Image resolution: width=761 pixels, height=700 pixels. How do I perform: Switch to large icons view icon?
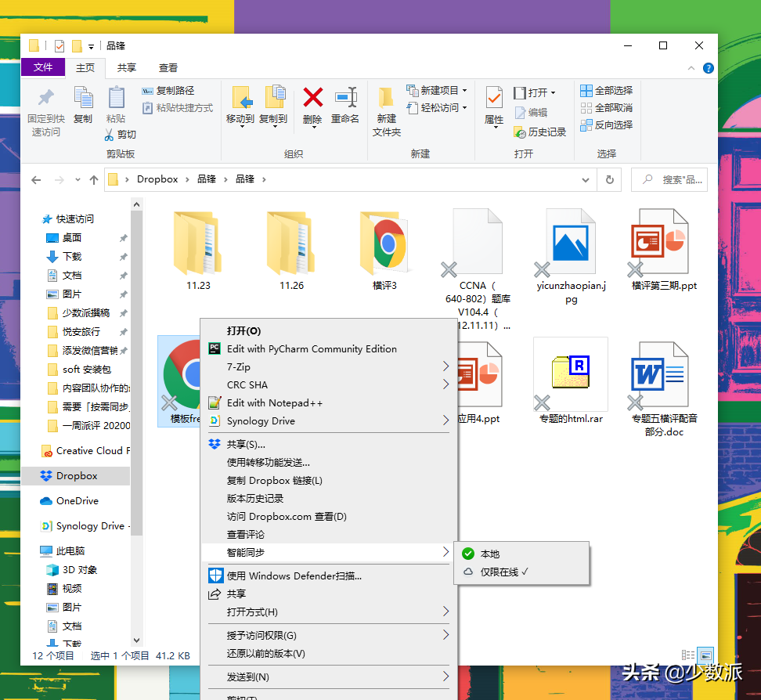705,655
